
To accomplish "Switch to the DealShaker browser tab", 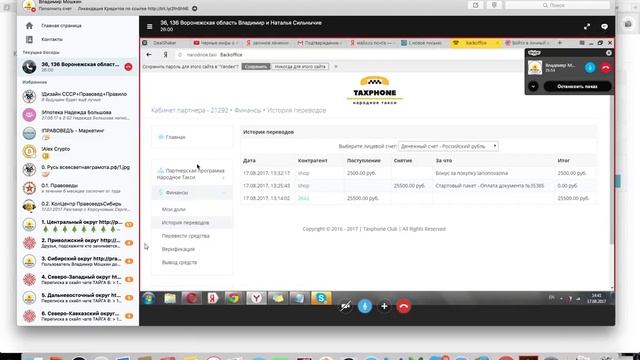I will [164, 43].
